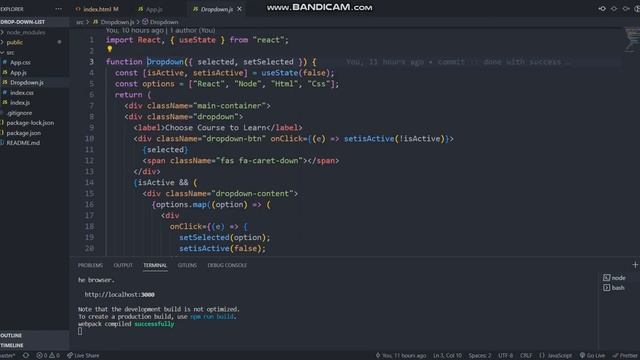This screenshot has height=360, width=640.
Task: Select the TERMINAL panel tab
Action: pos(155,265)
